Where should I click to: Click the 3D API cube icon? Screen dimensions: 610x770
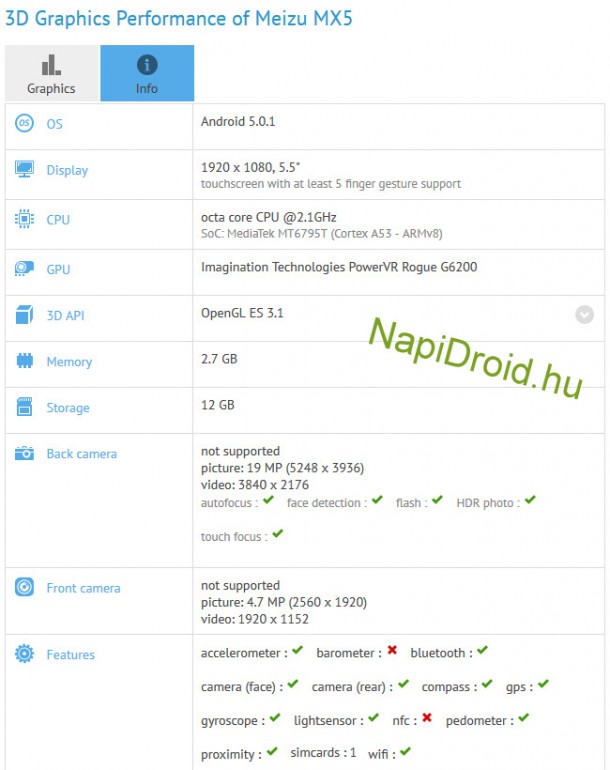point(25,316)
